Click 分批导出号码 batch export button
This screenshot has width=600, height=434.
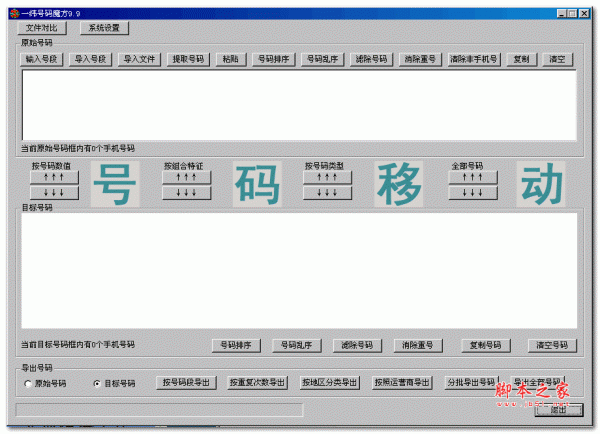pyautogui.click(x=471, y=383)
